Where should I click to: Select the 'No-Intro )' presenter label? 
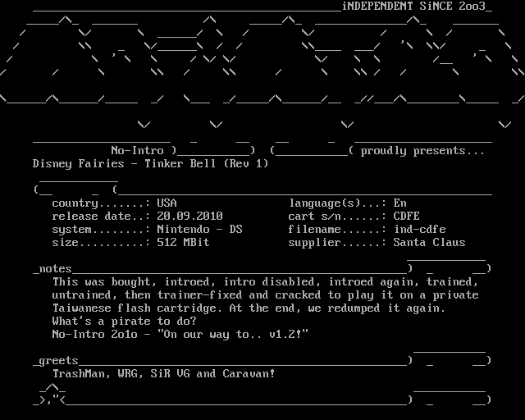(x=144, y=151)
